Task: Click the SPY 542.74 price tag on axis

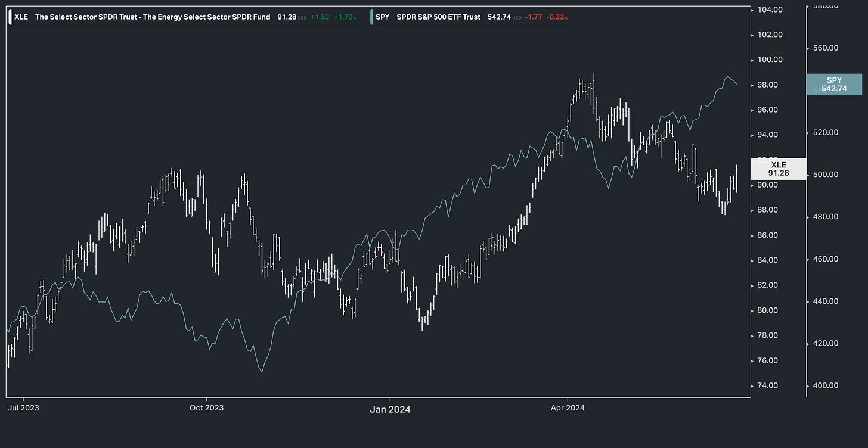Action: (x=834, y=84)
